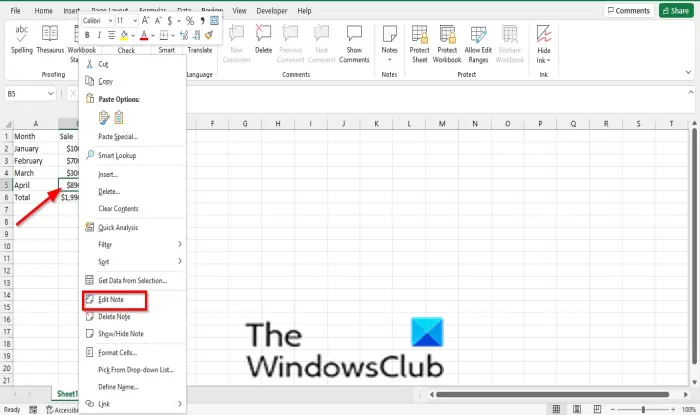Open the Help tab
Viewport: 700px width, 415px height.
tap(304, 11)
